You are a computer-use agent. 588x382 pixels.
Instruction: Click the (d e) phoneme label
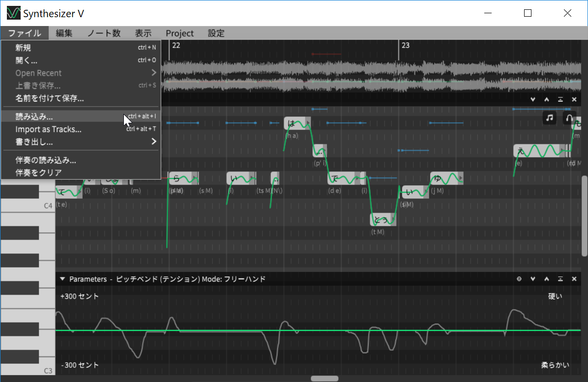(x=334, y=191)
